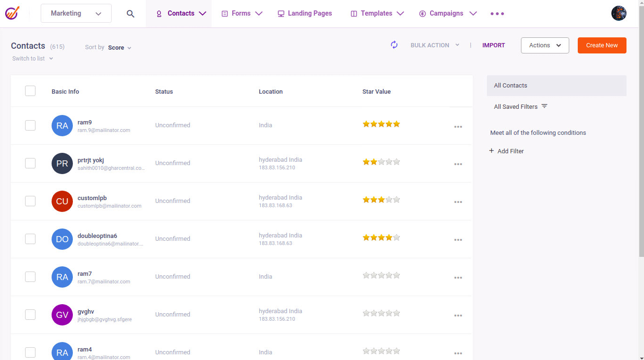Expand the Marketing workspace dropdown
Viewport: 644px width, 360px height.
click(76, 13)
